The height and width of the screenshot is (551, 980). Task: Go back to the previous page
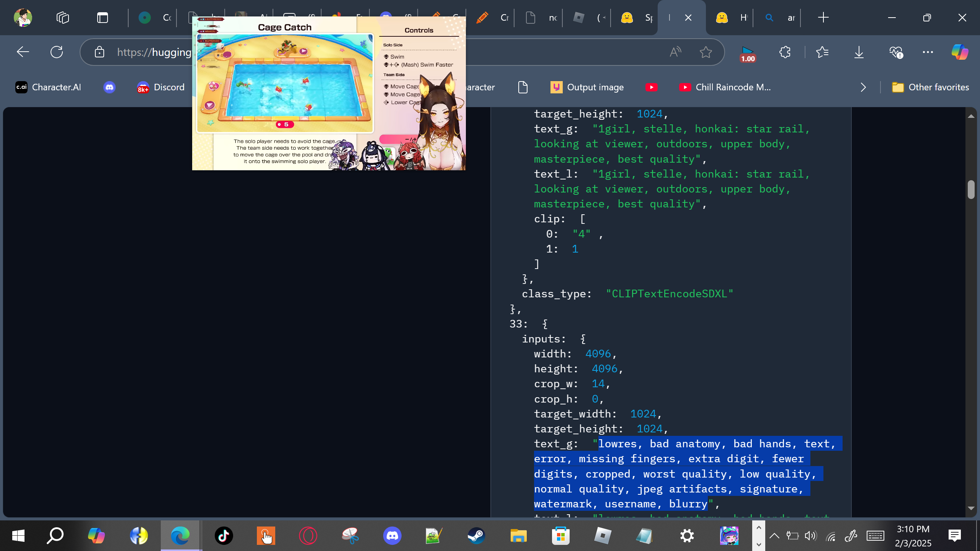pyautogui.click(x=23, y=52)
